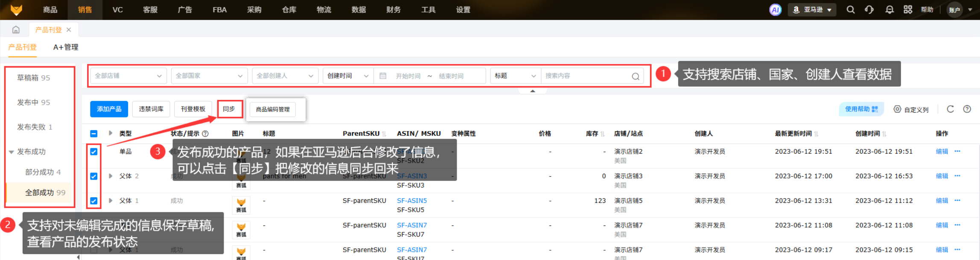
Task: Sort by 最新更新时间 column
Action: point(816,134)
